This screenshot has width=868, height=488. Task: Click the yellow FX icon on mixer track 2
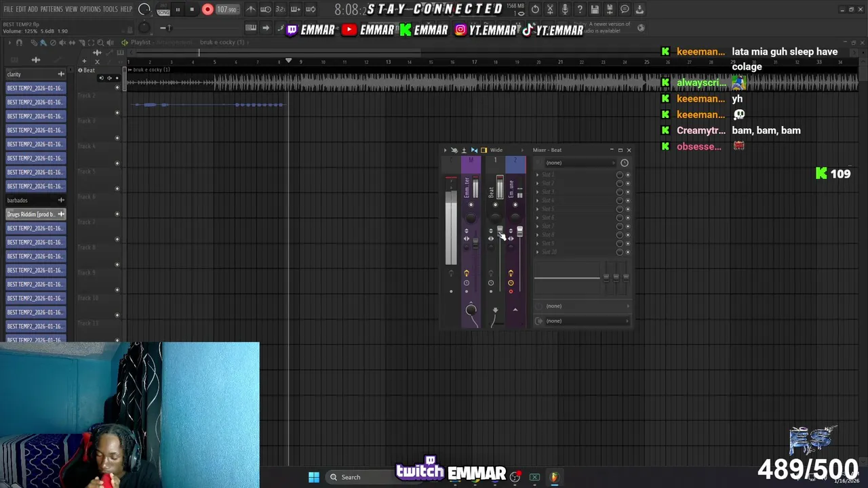pyautogui.click(x=511, y=274)
